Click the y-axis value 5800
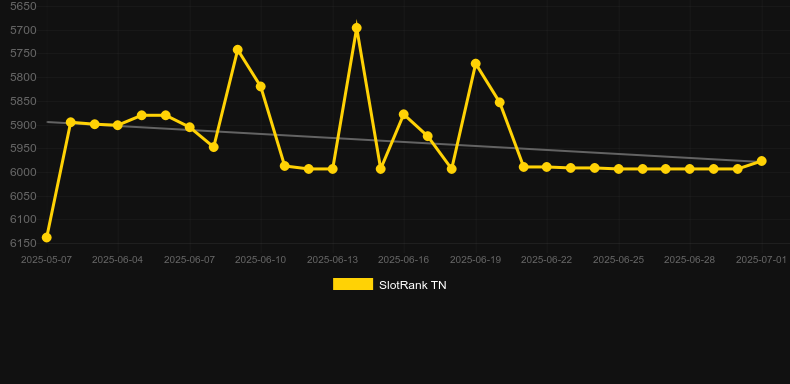Image resolution: width=790 pixels, height=384 pixels. point(23,78)
